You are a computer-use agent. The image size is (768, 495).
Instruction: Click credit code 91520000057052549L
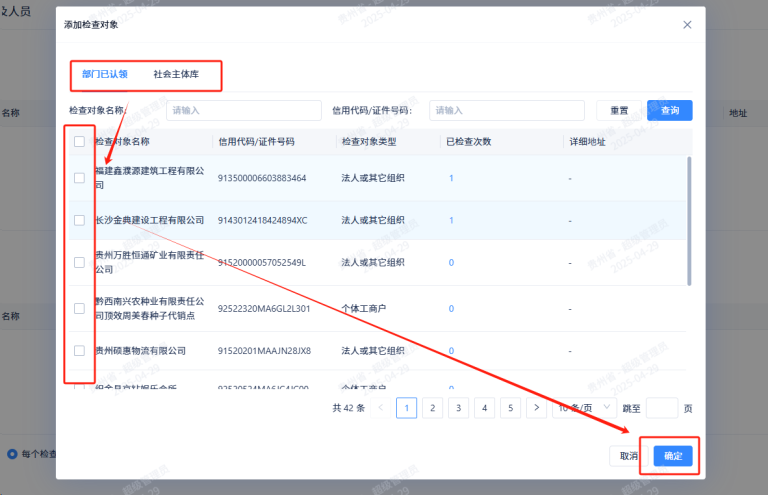pyautogui.click(x=262, y=262)
